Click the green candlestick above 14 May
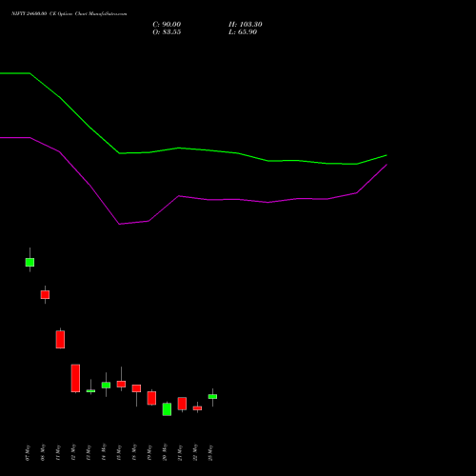476x476 pixels. coord(106,385)
